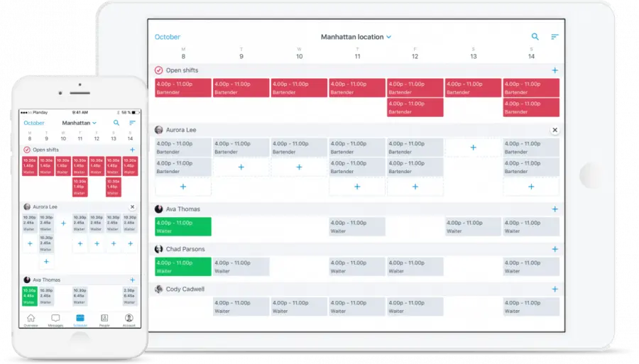The width and height of the screenshot is (639, 364).
Task: Add Aurora Lee's second shift day 8, phone
Action: (x=30, y=243)
